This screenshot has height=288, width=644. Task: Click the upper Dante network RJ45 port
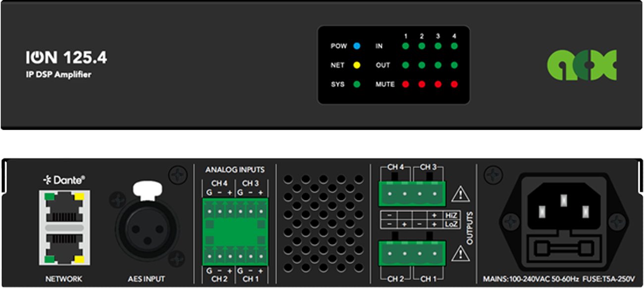(x=64, y=208)
